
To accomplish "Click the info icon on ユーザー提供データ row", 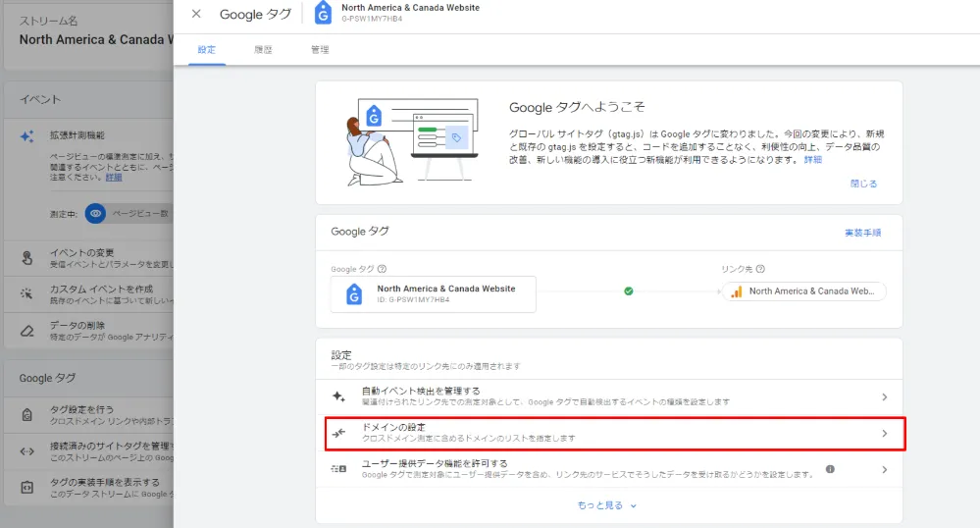I will point(830,469).
